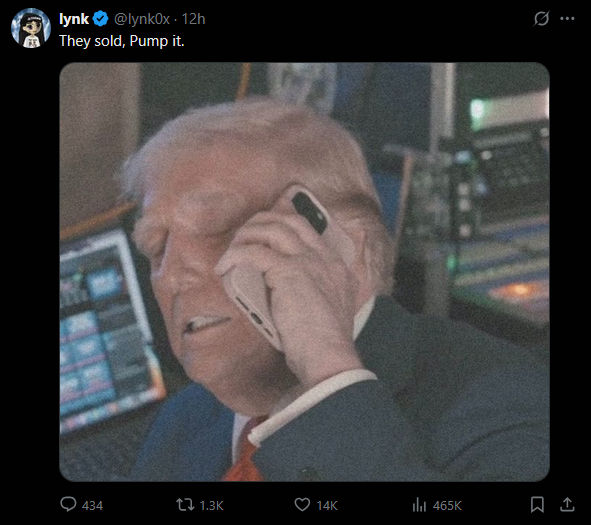This screenshot has height=525, width=591.
Task: Click the blue verified badge
Action: pyautogui.click(x=100, y=19)
